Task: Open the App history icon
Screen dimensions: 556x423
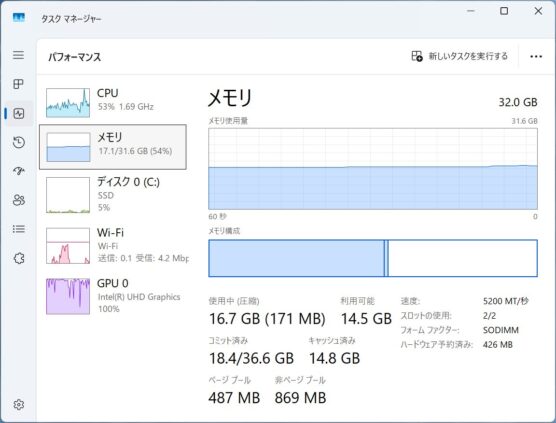Action: coord(18,143)
